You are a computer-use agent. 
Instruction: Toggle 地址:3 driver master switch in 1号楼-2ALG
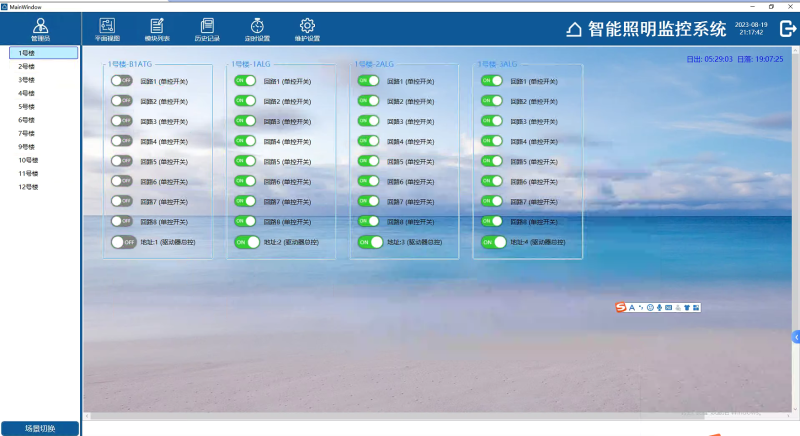370,242
